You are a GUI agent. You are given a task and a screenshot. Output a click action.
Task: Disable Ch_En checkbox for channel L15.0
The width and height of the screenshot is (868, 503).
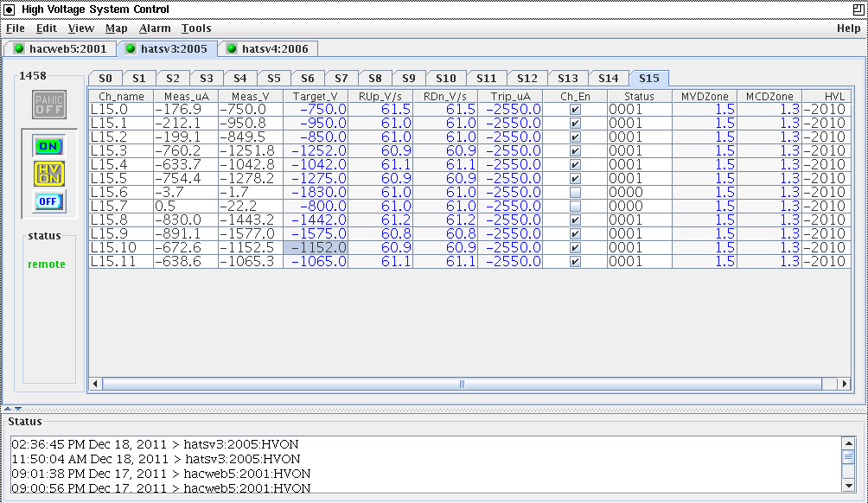click(575, 110)
